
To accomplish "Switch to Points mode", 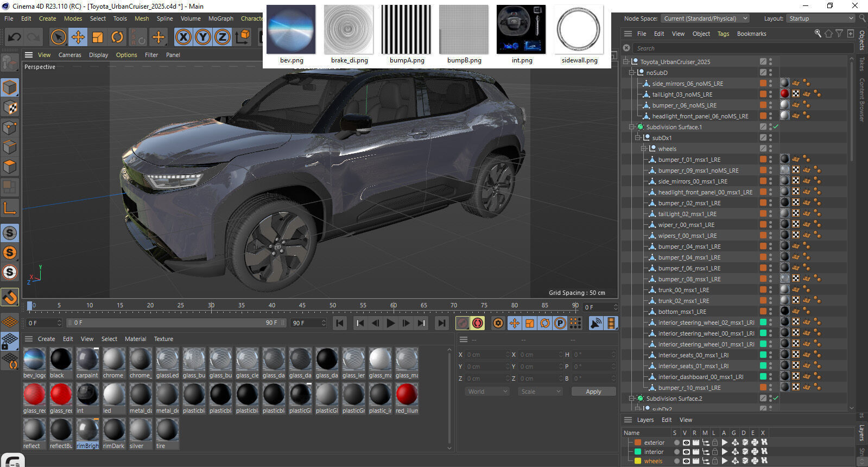I will coord(10,128).
